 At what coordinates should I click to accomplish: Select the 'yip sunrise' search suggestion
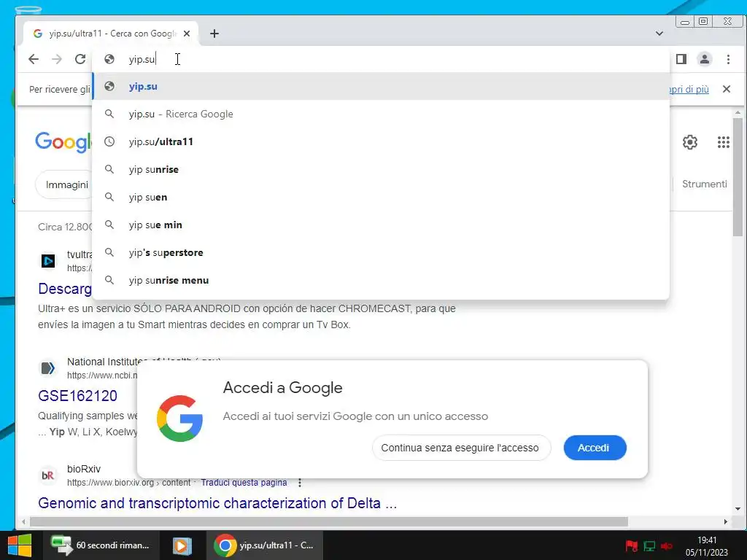point(381,169)
